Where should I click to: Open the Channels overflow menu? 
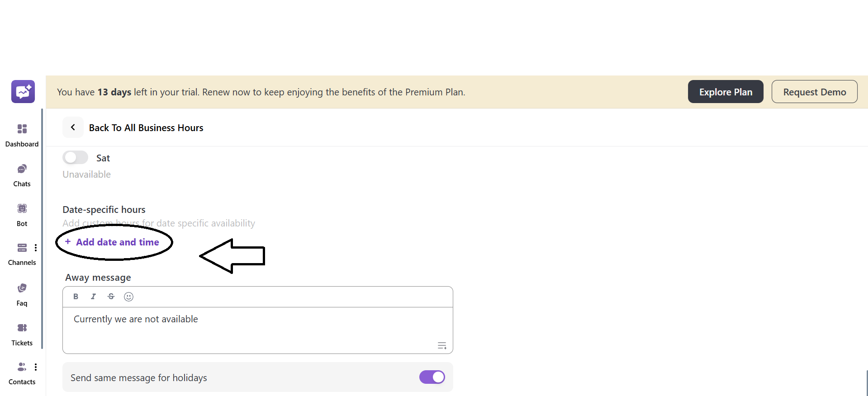click(36, 248)
